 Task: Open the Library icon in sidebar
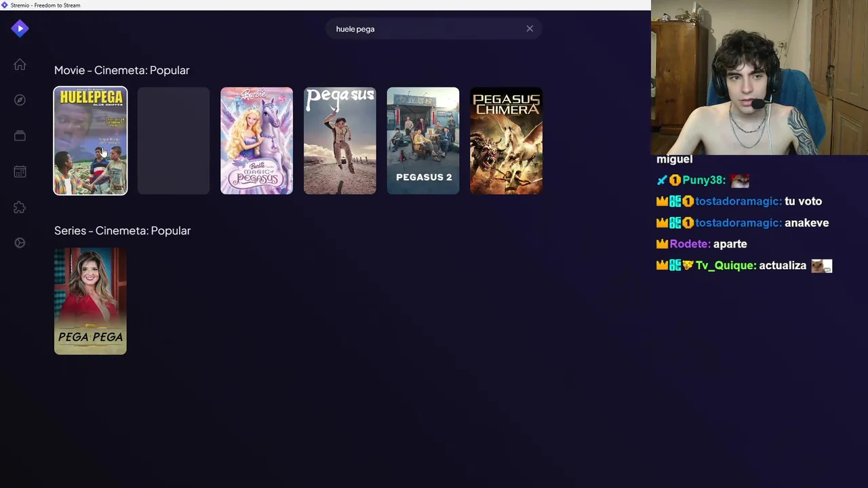pyautogui.click(x=20, y=136)
